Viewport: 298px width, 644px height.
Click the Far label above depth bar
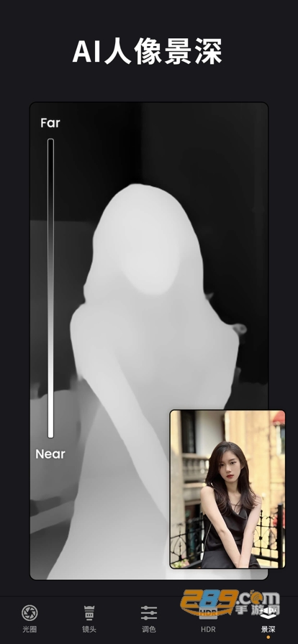(x=50, y=123)
